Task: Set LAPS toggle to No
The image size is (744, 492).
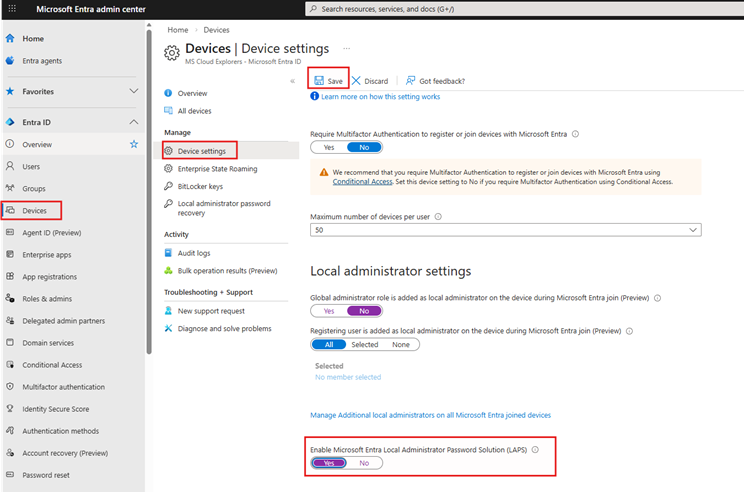Action: point(364,463)
